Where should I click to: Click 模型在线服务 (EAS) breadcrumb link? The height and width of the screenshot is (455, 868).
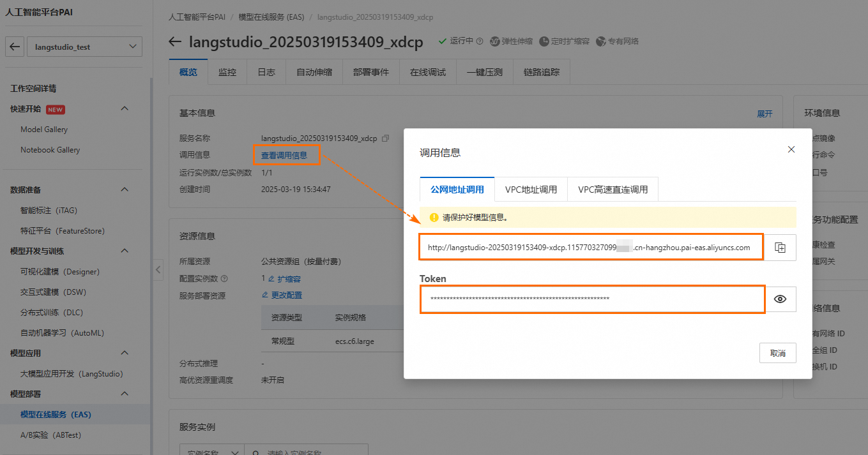273,17
